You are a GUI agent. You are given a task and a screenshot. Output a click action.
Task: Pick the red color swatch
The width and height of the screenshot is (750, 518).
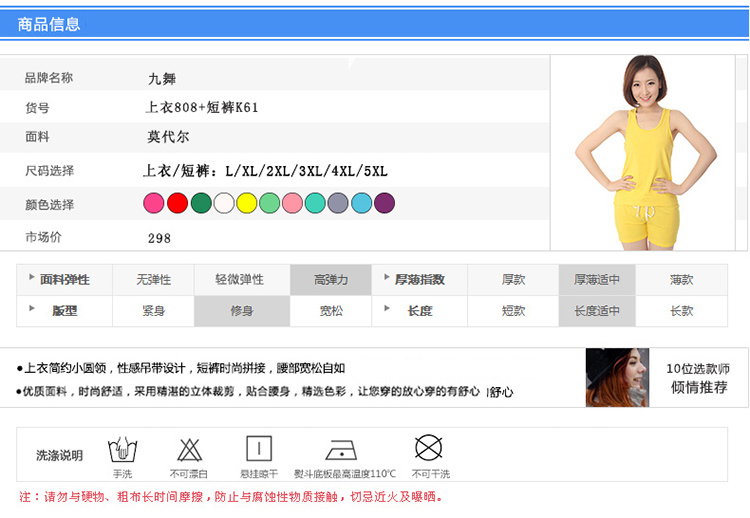[x=177, y=204]
